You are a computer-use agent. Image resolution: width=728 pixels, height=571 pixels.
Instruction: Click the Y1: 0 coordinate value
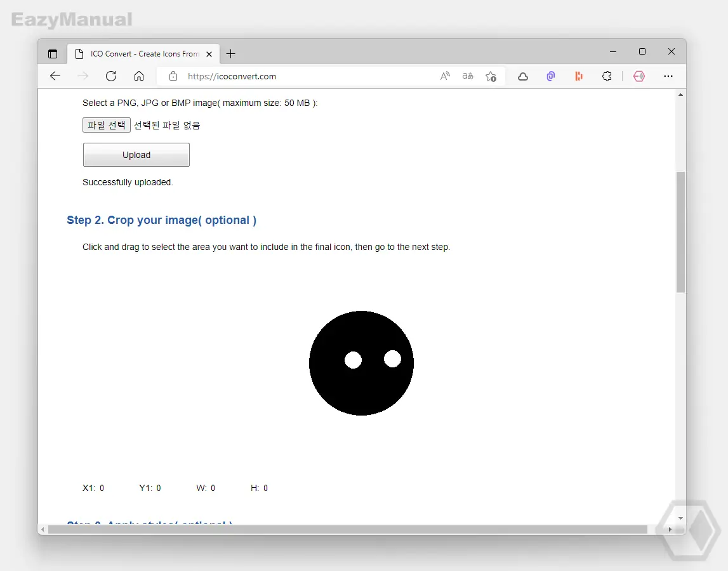coord(150,488)
